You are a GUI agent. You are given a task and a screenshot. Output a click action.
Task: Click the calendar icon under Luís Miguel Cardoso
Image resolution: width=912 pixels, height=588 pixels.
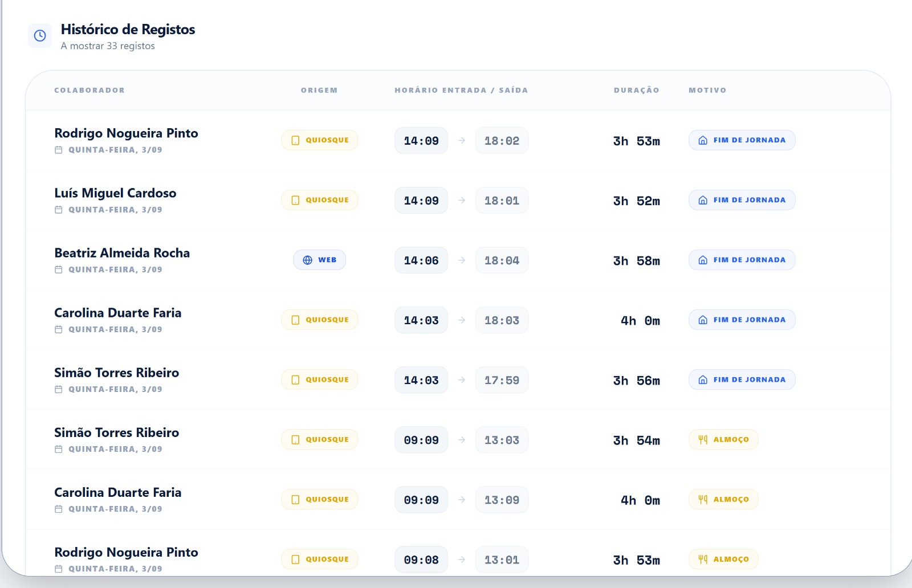[x=58, y=210]
